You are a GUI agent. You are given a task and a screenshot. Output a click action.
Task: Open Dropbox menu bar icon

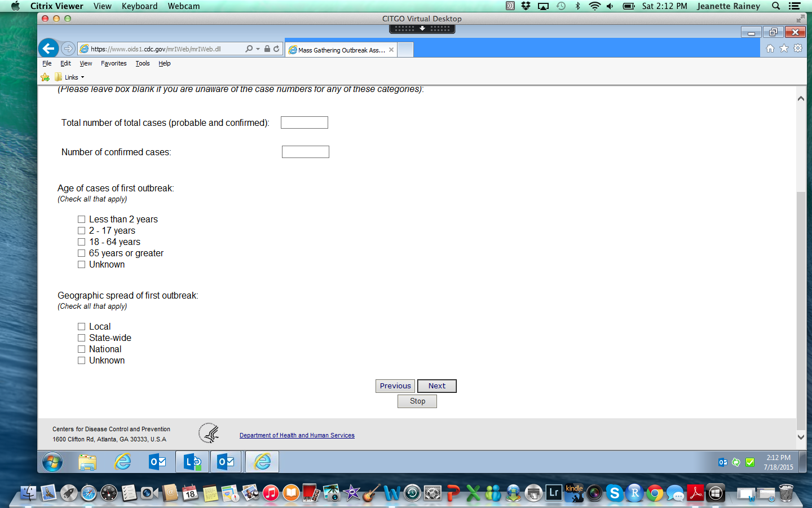526,6
